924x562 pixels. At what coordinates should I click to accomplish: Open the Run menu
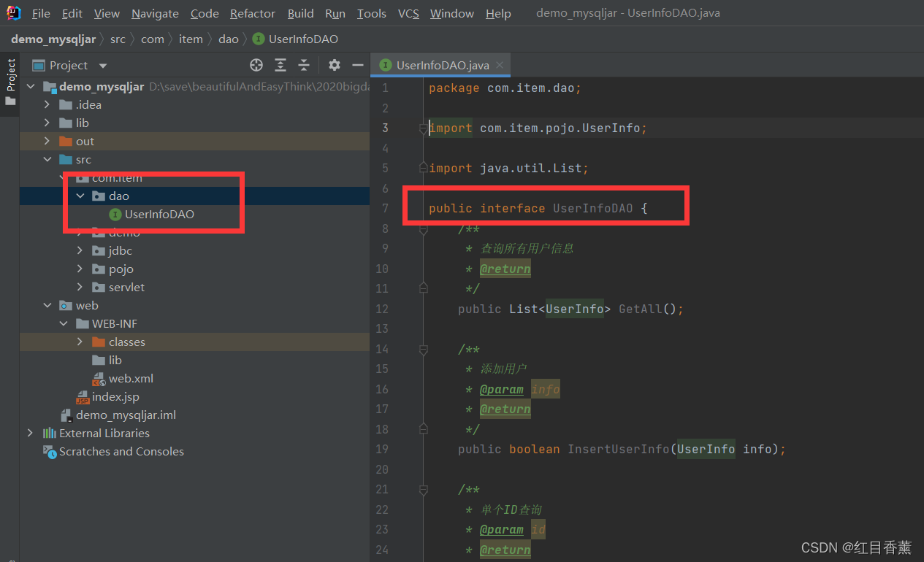click(x=335, y=13)
